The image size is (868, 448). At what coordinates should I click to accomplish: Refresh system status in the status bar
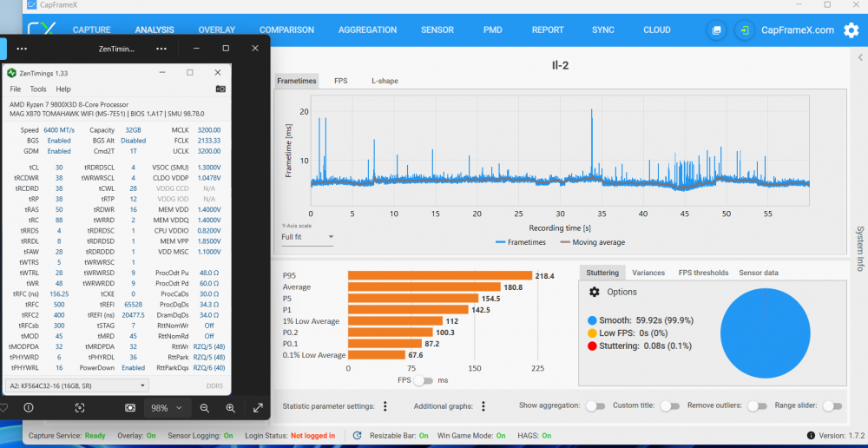(x=358, y=435)
